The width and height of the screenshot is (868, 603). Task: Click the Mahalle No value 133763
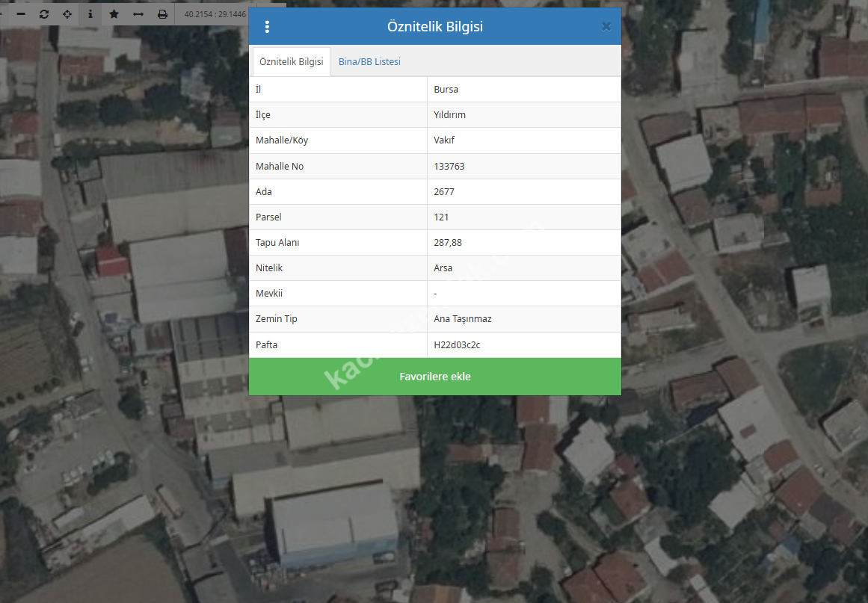click(x=449, y=167)
